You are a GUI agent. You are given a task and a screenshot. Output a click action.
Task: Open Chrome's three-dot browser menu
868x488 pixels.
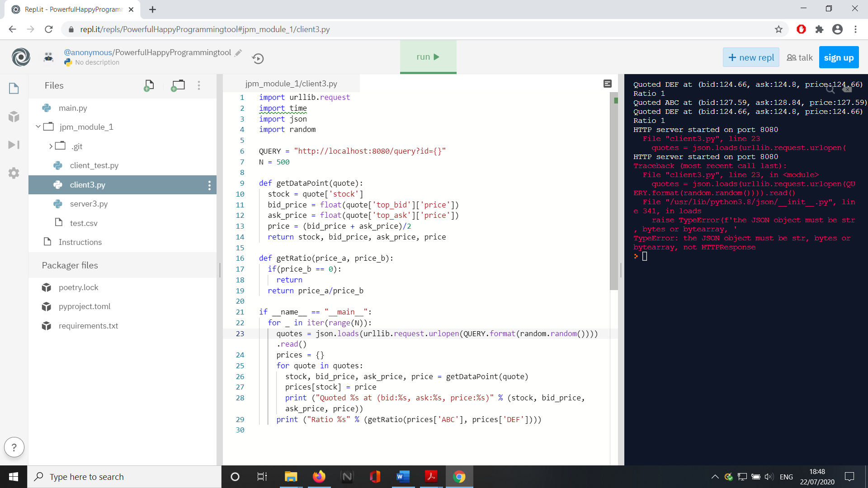coord(856,29)
